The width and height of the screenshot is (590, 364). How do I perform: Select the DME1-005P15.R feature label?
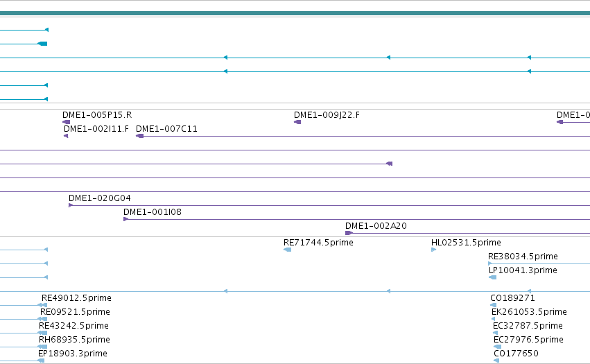click(97, 115)
